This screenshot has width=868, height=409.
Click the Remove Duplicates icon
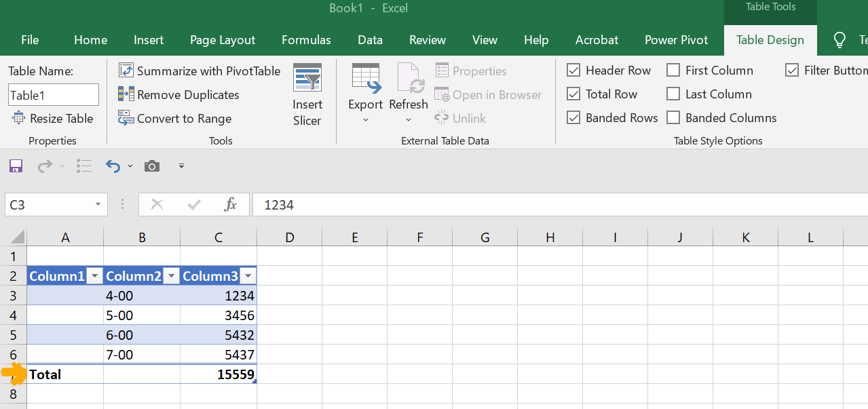tap(126, 94)
